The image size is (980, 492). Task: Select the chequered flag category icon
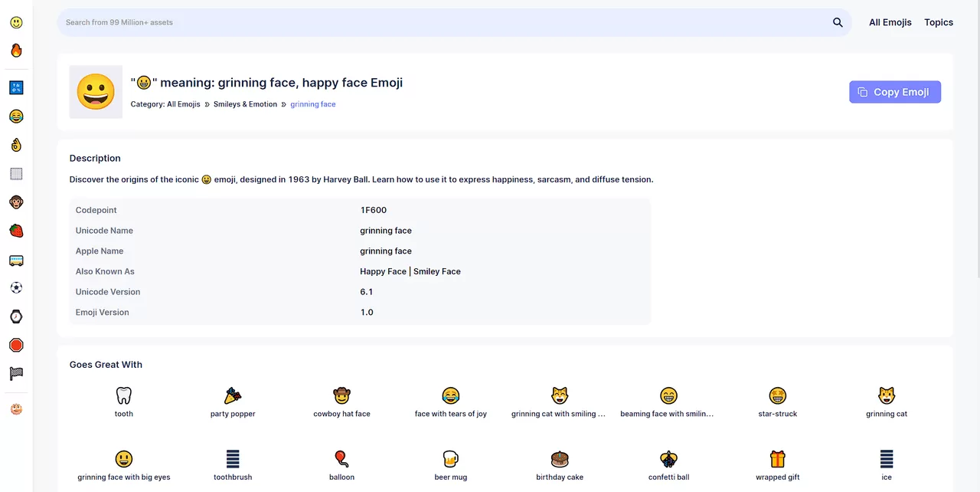click(x=15, y=373)
